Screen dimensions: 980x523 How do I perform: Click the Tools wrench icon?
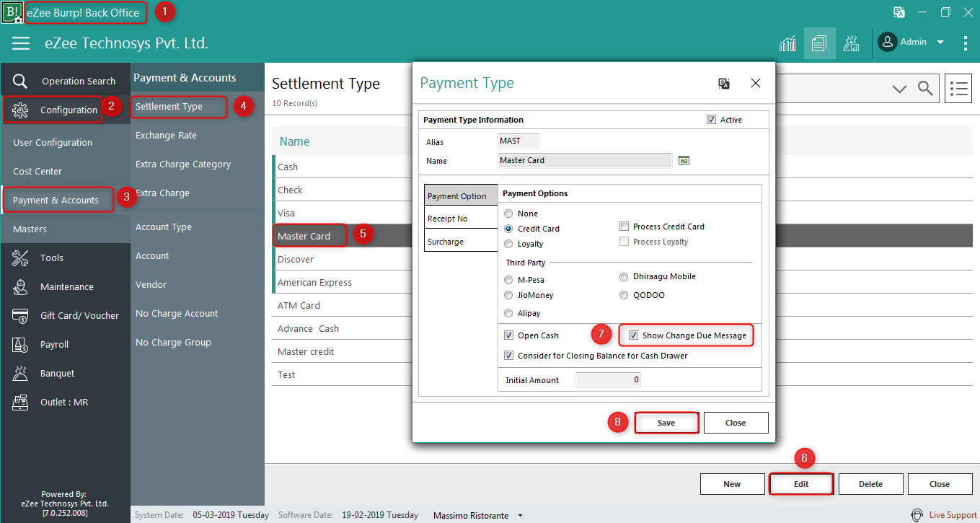tap(20, 258)
